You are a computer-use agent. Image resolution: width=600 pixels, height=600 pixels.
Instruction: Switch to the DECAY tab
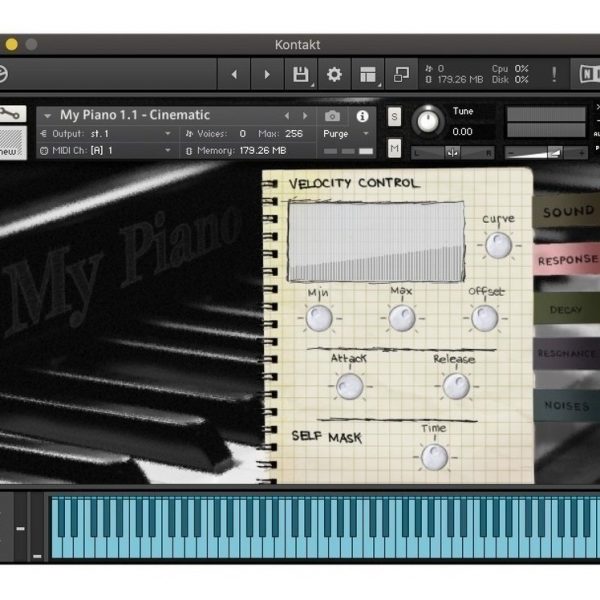[566, 309]
